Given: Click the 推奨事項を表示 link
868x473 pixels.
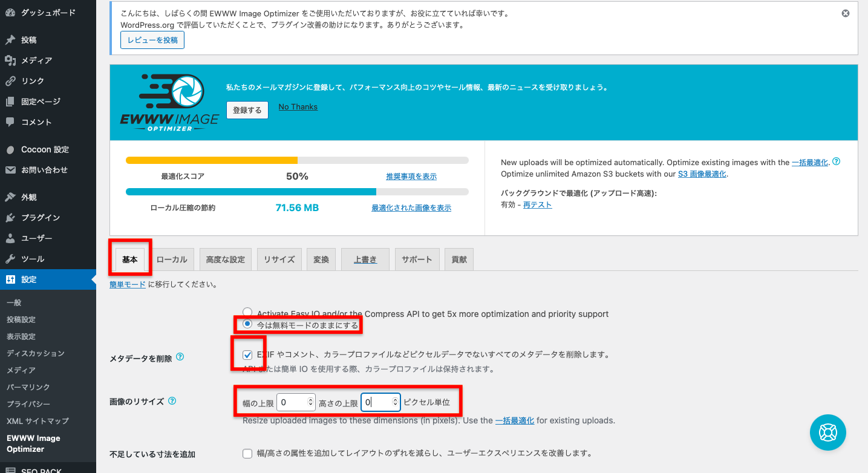Looking at the screenshot, I should pos(411,177).
